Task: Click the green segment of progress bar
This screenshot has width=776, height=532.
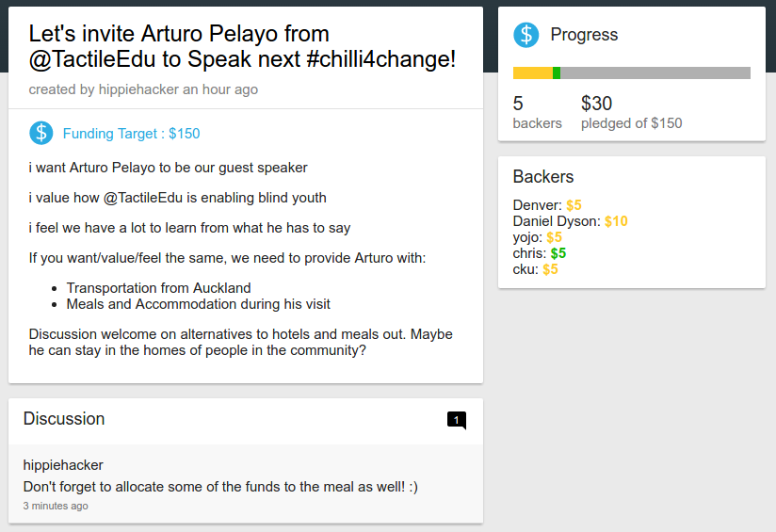Action: click(557, 73)
